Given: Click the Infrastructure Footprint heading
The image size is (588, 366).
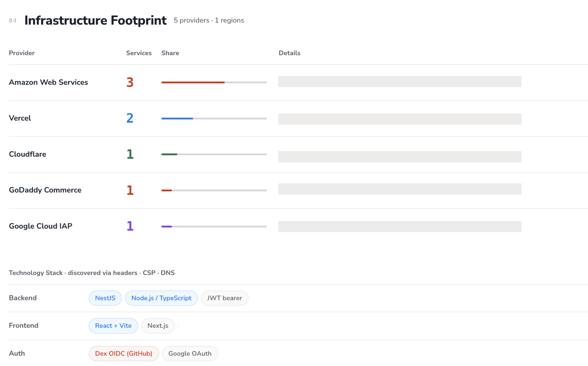Looking at the screenshot, I should coord(96,21).
